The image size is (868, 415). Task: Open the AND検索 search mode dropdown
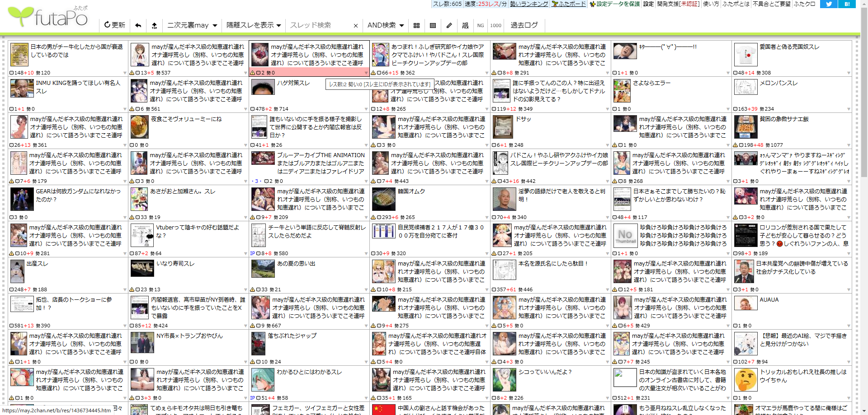click(386, 25)
